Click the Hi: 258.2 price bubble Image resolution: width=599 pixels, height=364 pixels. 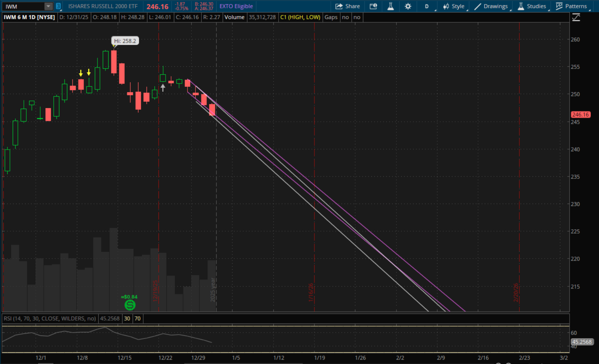[125, 41]
